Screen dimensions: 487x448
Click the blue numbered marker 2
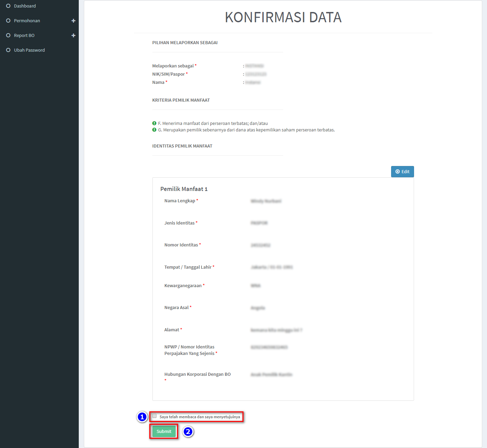click(188, 432)
